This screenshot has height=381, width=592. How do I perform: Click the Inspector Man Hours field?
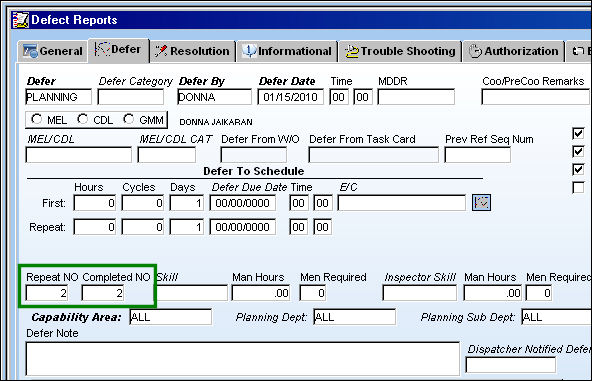(x=493, y=293)
